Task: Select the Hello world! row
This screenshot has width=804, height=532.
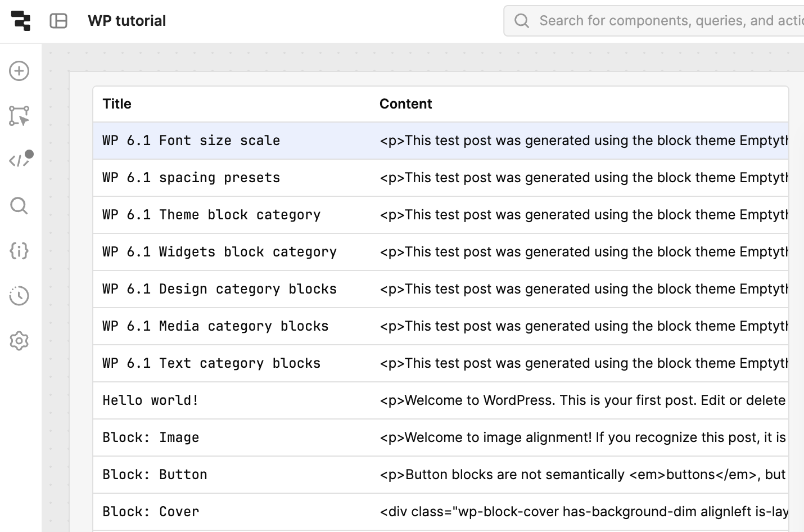Action: point(151,400)
